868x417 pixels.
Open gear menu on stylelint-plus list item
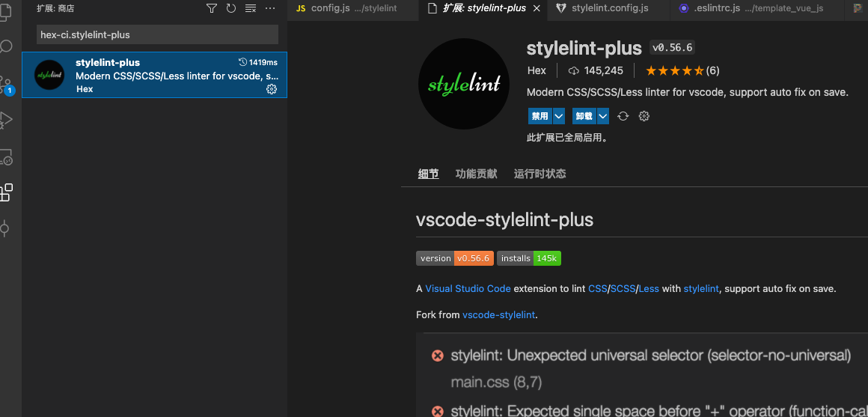pyautogui.click(x=271, y=89)
